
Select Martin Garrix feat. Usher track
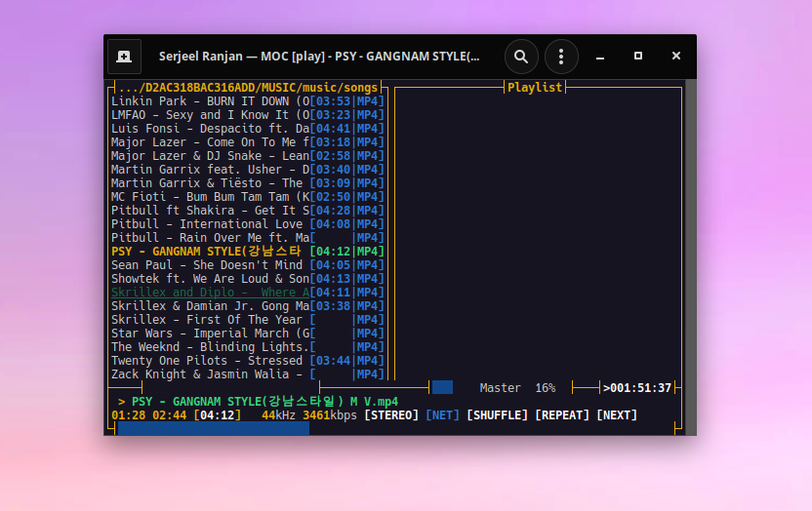click(x=248, y=170)
